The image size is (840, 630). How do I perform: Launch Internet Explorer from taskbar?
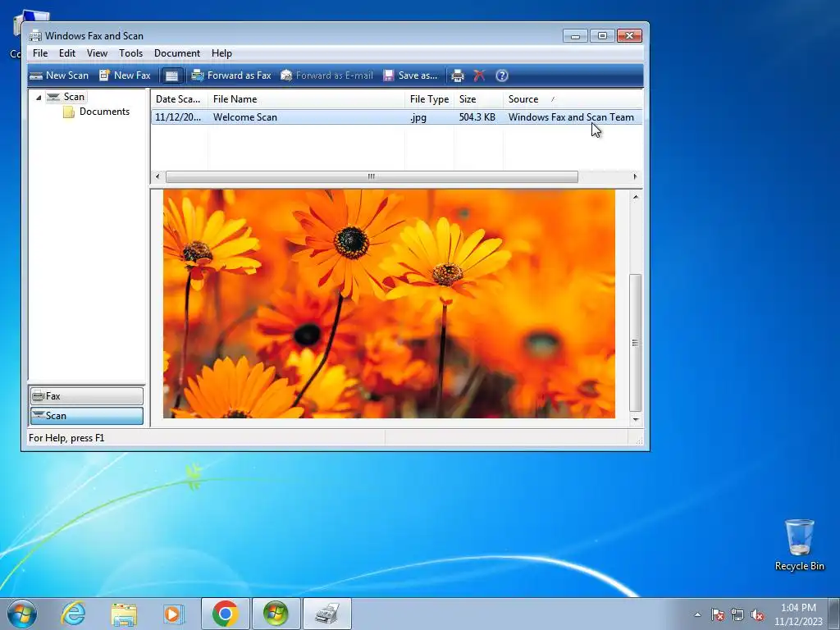tap(73, 614)
